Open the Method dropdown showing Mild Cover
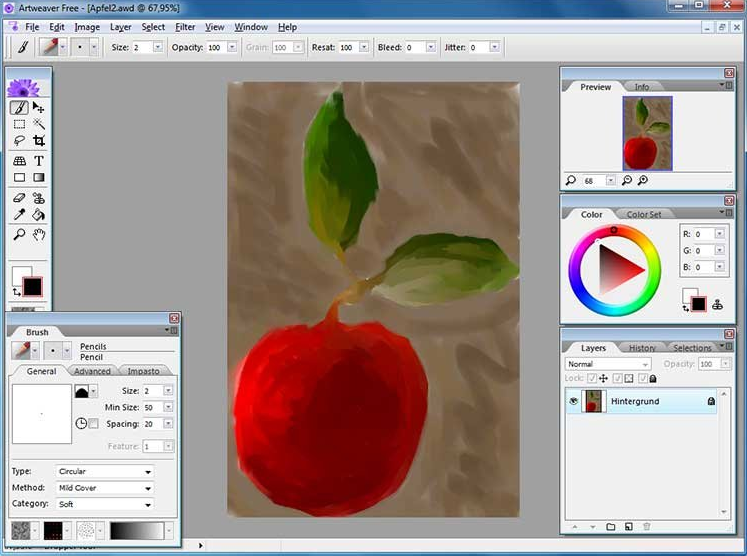 click(x=105, y=488)
